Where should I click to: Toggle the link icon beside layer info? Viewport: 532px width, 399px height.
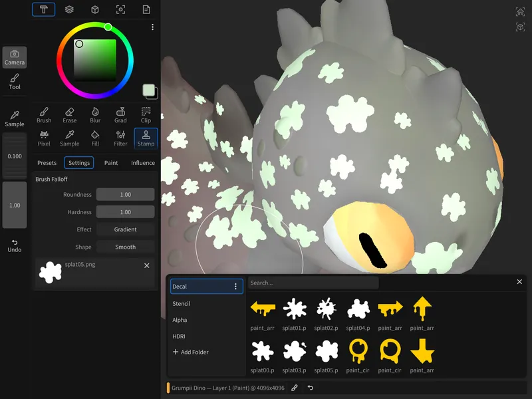click(295, 388)
